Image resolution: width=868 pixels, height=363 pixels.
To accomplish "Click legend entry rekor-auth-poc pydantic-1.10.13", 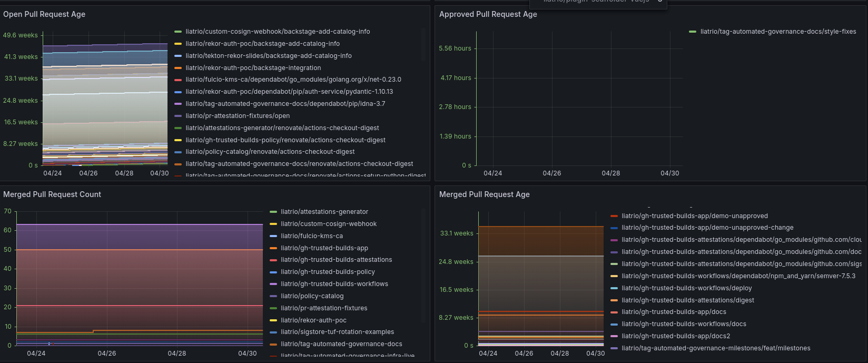I will coord(289,92).
